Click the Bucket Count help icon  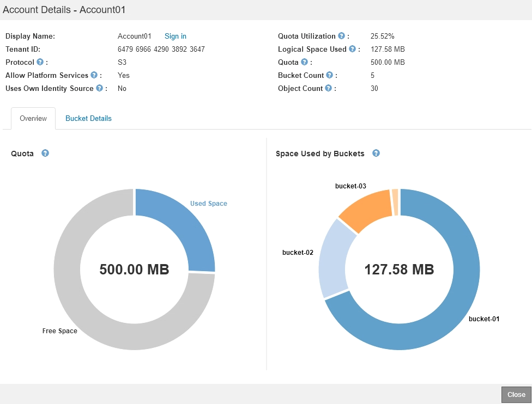click(330, 75)
